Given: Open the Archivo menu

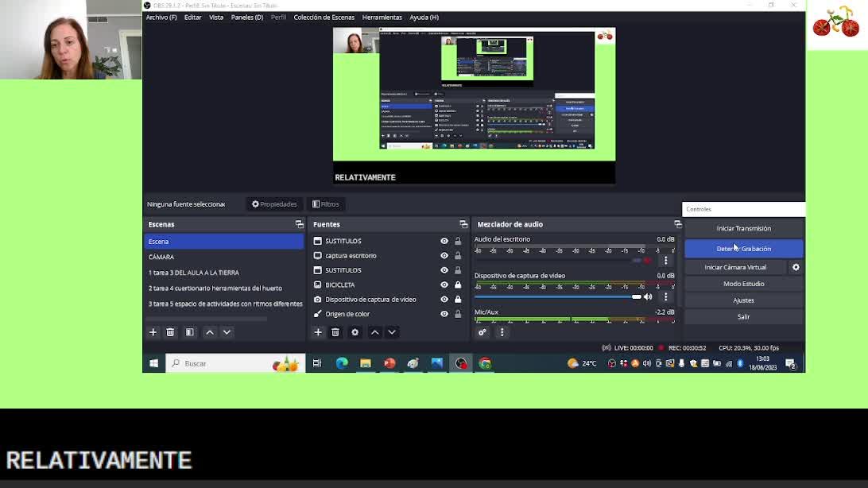Looking at the screenshot, I should click(x=161, y=17).
